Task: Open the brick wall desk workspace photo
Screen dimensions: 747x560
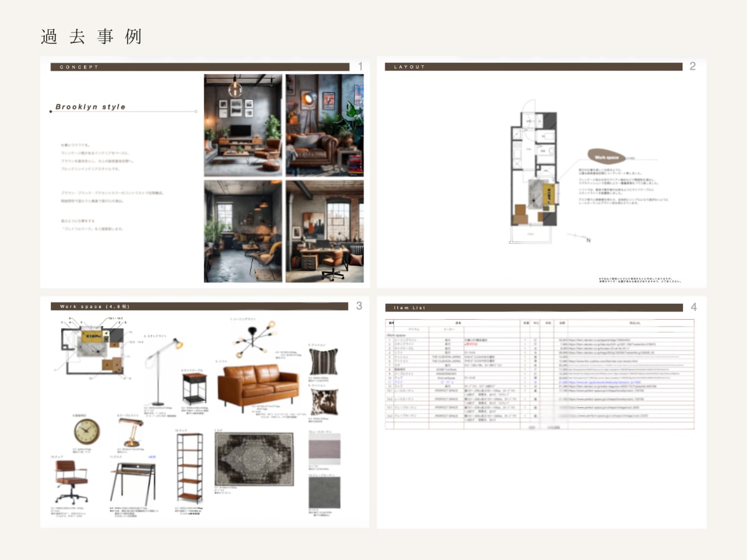Action: [x=324, y=231]
